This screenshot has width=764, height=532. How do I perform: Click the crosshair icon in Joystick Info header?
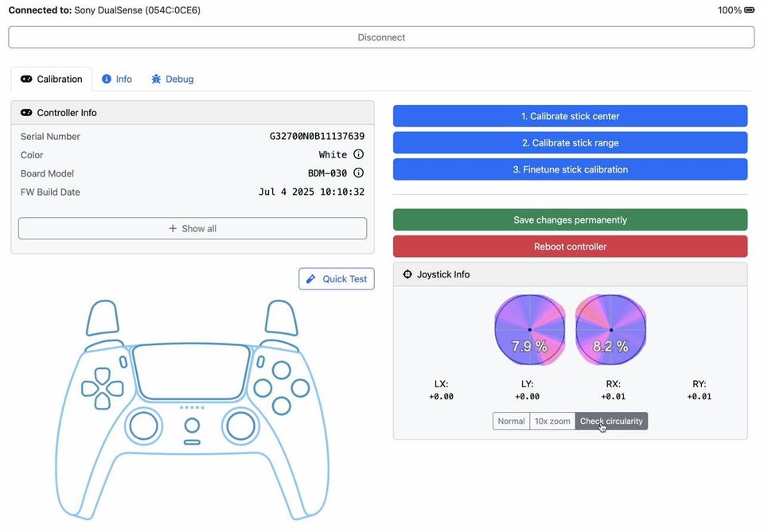407,274
